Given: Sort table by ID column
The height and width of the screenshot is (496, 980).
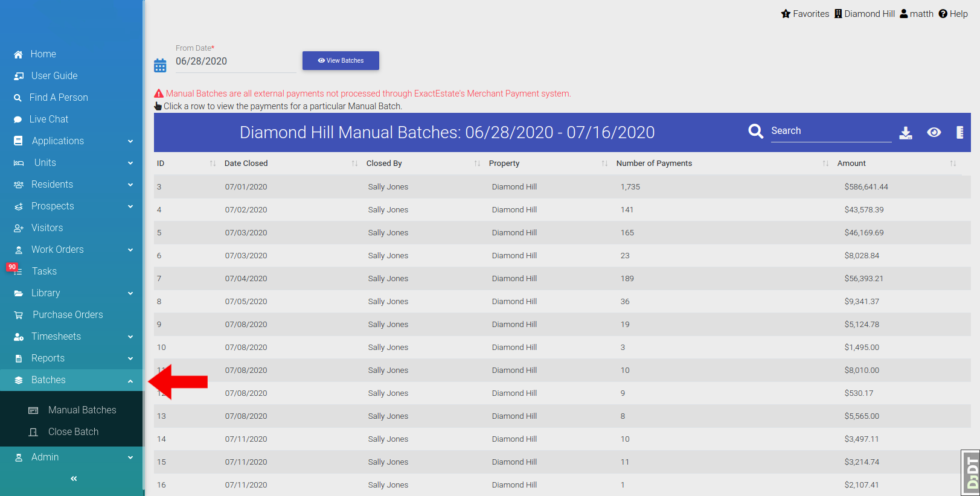Looking at the screenshot, I should click(x=186, y=164).
